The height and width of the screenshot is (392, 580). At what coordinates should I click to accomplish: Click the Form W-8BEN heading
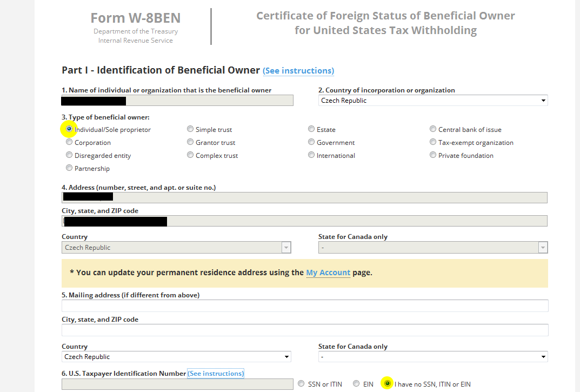click(x=136, y=18)
